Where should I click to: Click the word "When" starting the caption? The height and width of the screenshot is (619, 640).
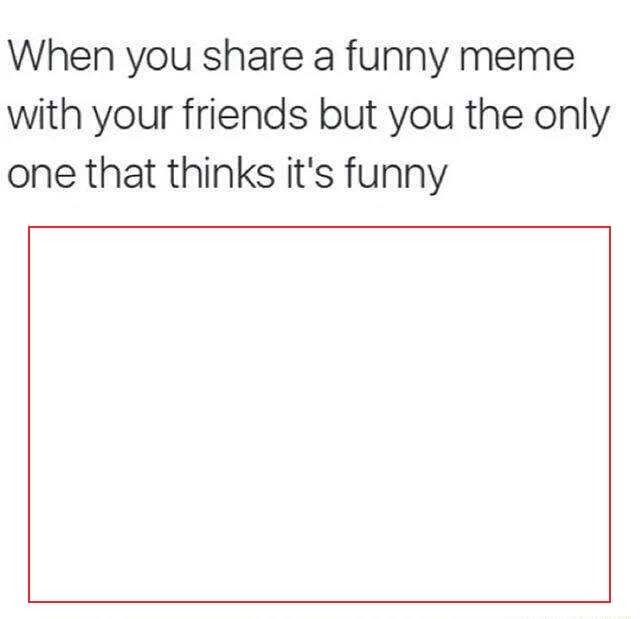(60, 56)
